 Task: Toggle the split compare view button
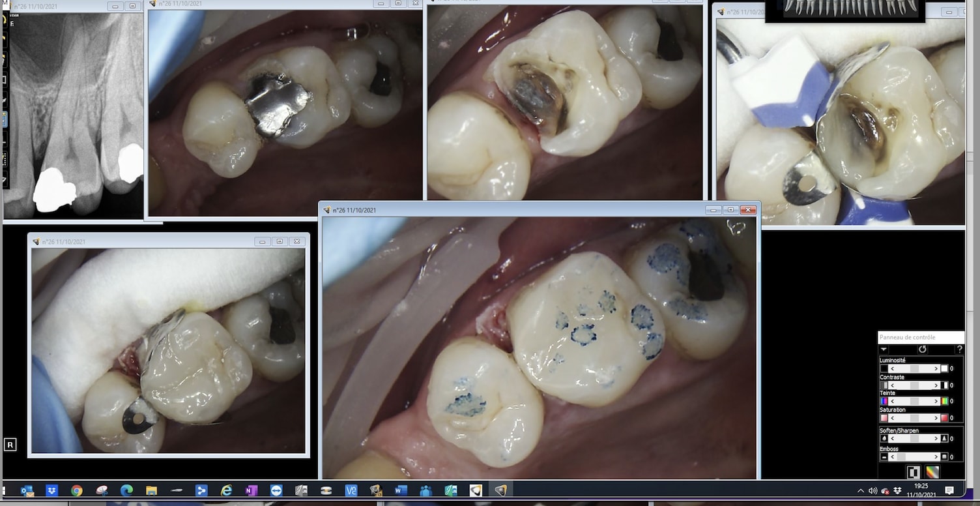pyautogui.click(x=914, y=472)
